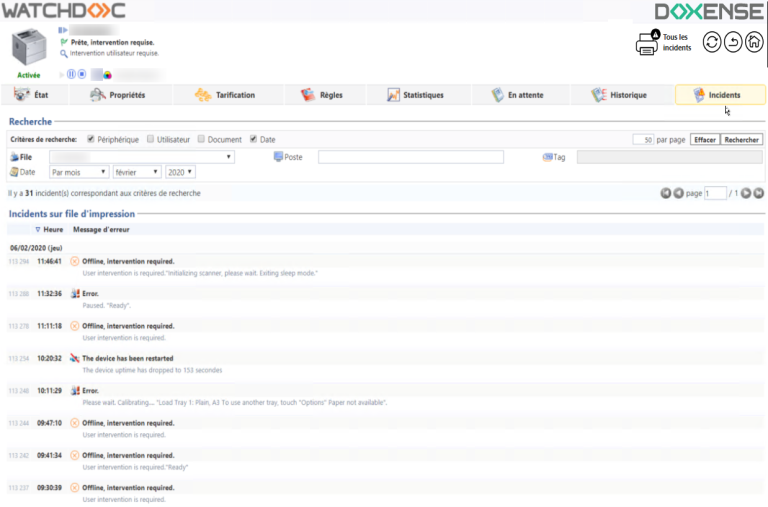Go to home via house icon
This screenshot has height=507, width=768.
click(754, 42)
